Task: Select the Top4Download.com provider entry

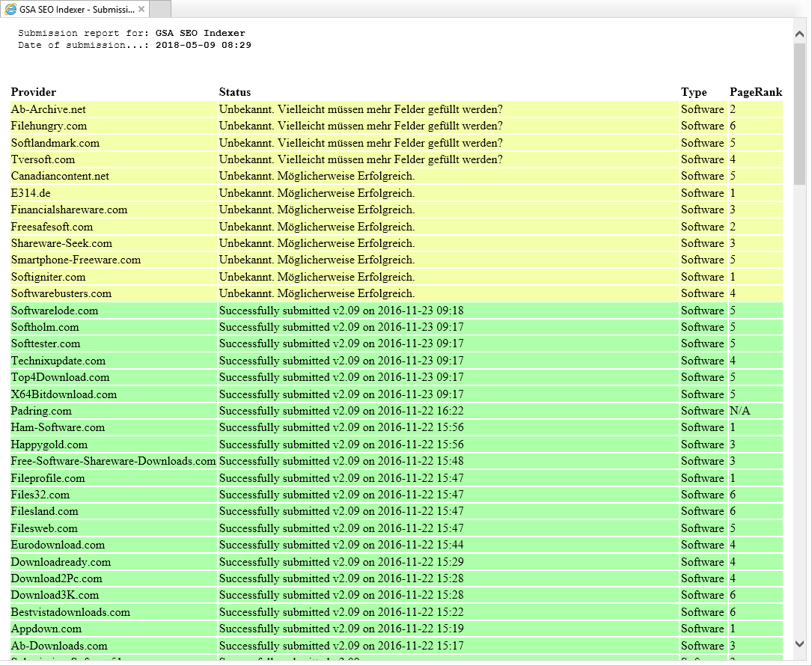Action: 60,378
